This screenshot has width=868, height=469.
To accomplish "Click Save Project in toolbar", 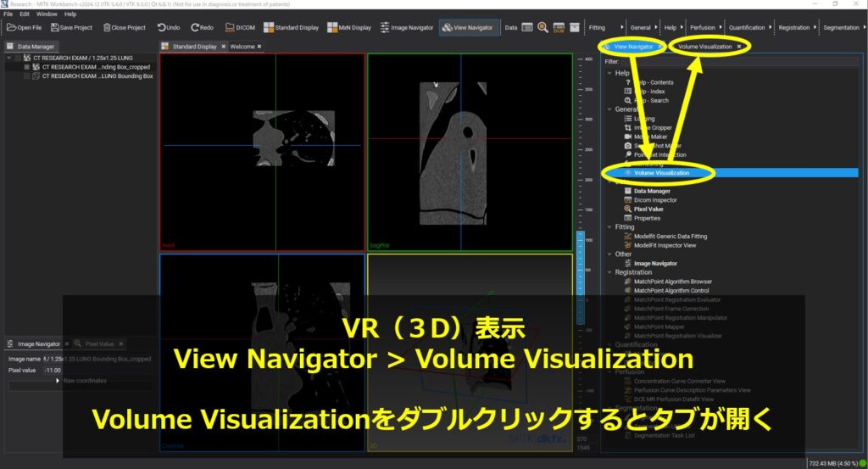I will click(71, 28).
